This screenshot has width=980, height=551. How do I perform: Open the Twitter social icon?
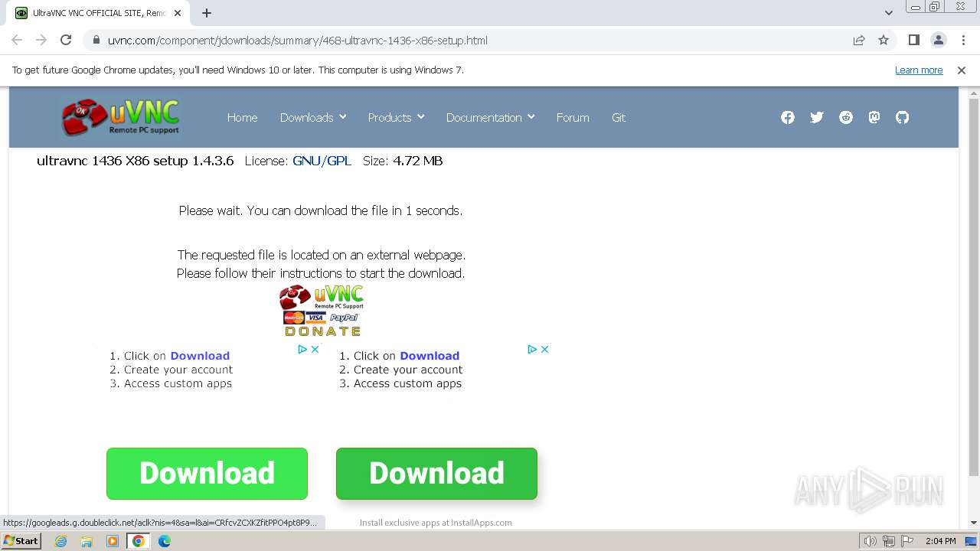click(x=817, y=117)
